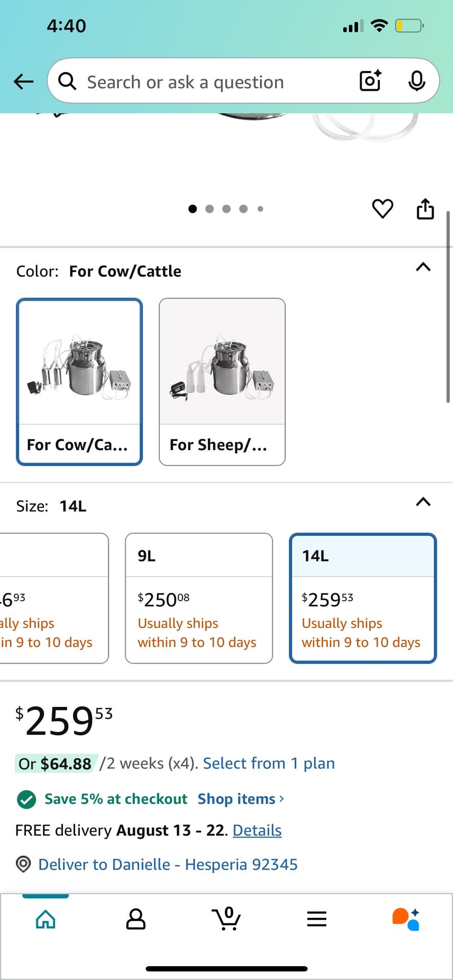This screenshot has height=980, width=453.
Task: Go to the Home tab
Action: 45,919
